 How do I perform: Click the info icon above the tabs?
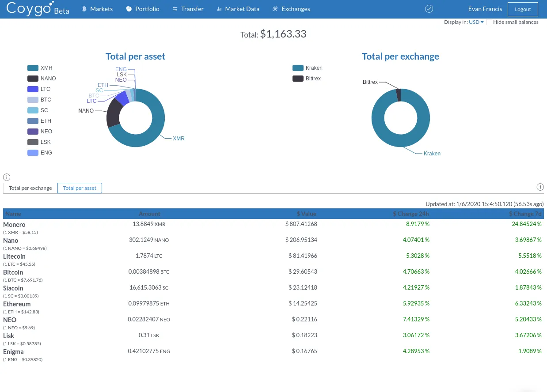coord(7,177)
